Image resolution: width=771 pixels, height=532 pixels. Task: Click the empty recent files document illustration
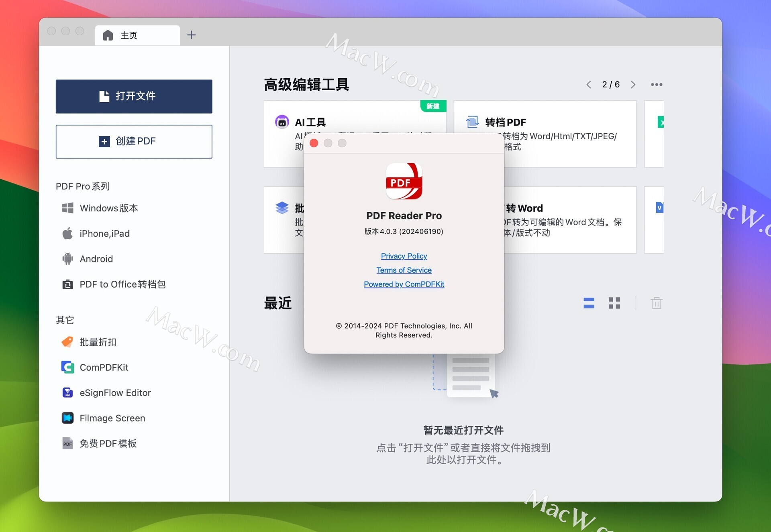pos(466,376)
